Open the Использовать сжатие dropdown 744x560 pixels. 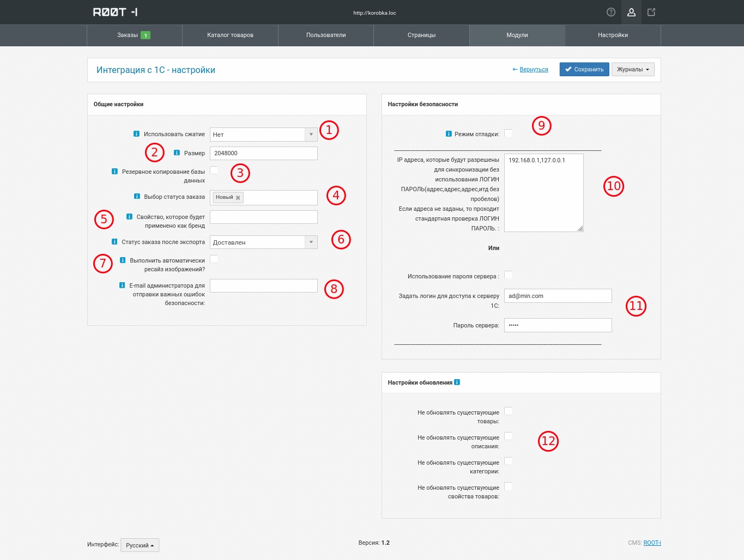[x=264, y=134]
